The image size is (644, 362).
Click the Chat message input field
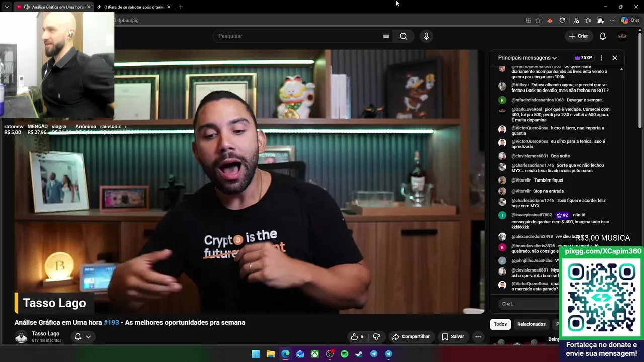click(527, 304)
